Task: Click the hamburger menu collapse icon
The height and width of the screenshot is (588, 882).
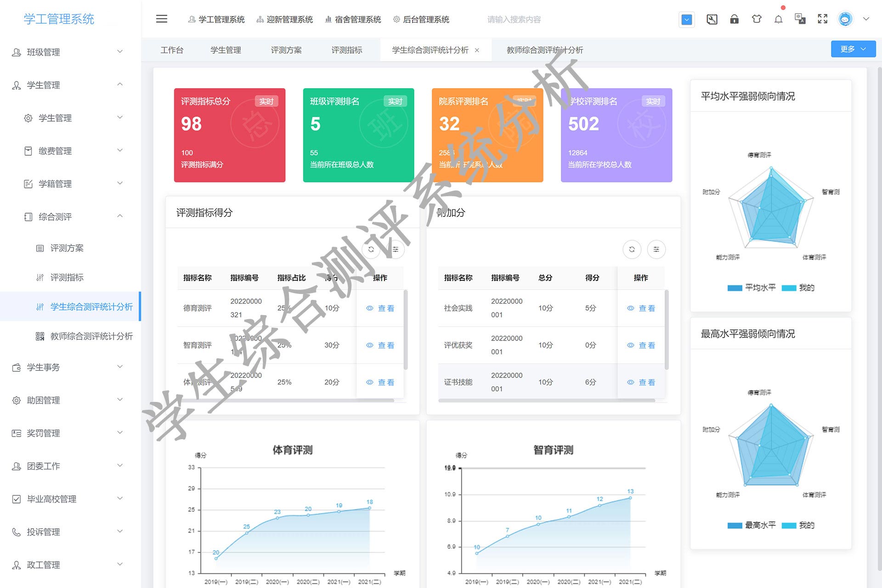Action: point(161,19)
